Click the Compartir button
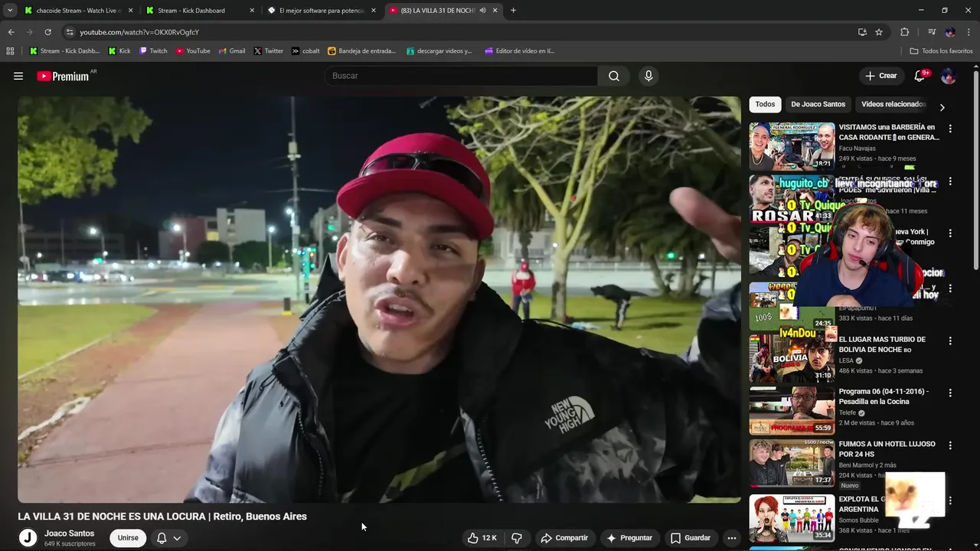The height and width of the screenshot is (551, 980). point(564,538)
